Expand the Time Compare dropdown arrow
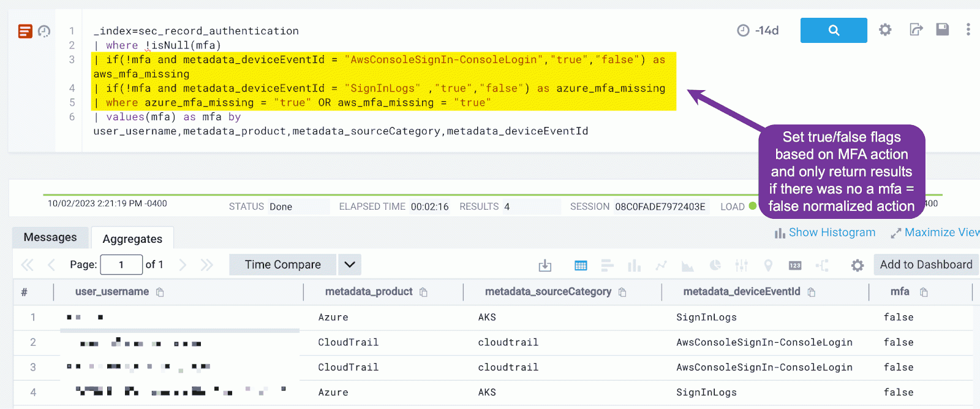This screenshot has height=409, width=980. pos(349,265)
